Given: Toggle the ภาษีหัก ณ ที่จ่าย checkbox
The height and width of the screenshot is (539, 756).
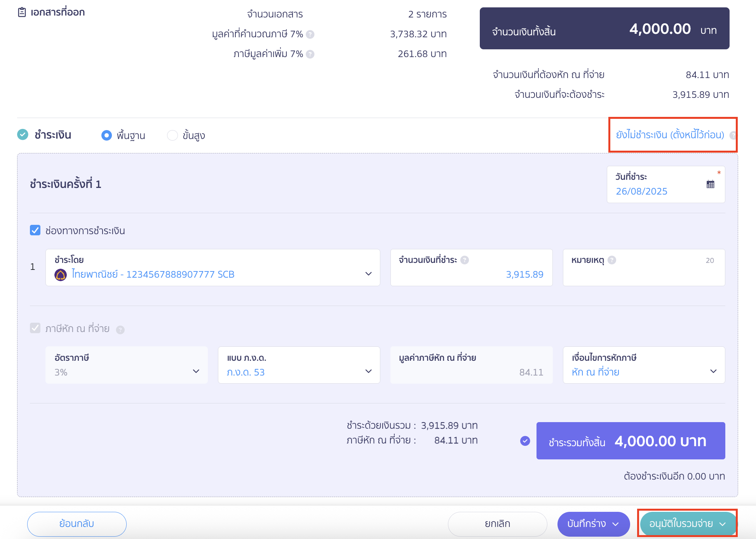Looking at the screenshot, I should (35, 328).
